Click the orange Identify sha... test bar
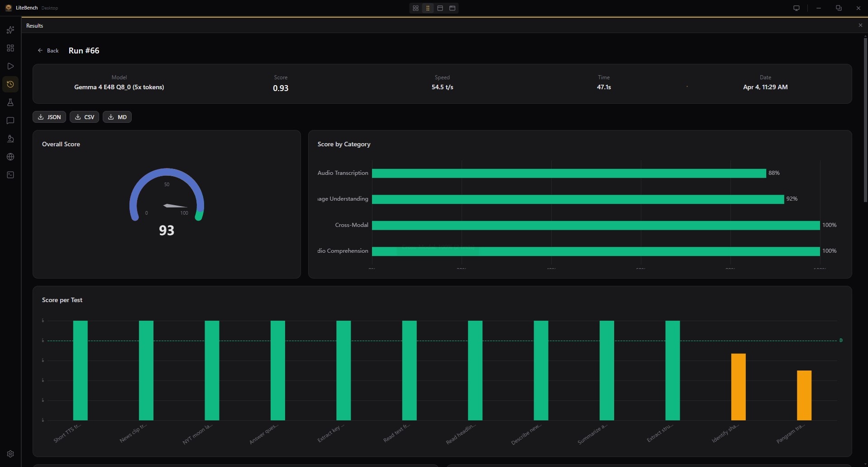Image resolution: width=868 pixels, height=467 pixels. tap(738, 387)
